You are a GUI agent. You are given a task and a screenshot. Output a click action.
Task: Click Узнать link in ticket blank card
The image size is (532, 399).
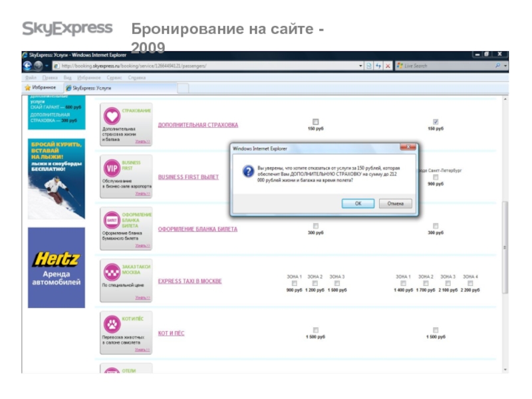142,245
